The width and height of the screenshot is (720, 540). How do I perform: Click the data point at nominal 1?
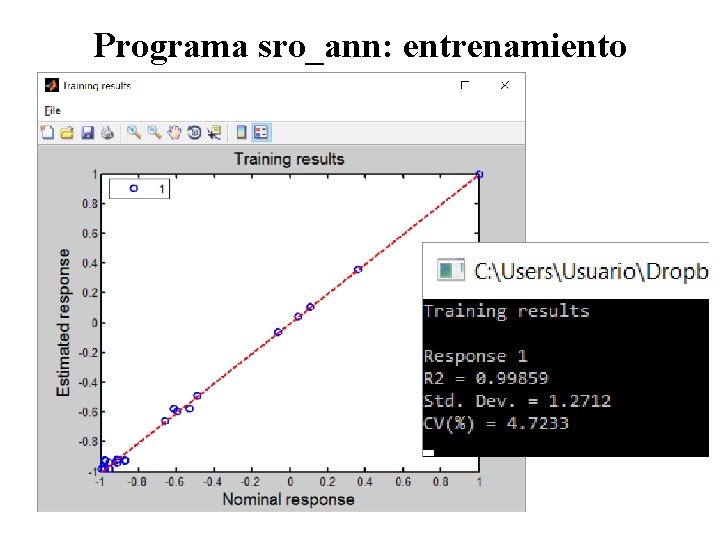479,174
